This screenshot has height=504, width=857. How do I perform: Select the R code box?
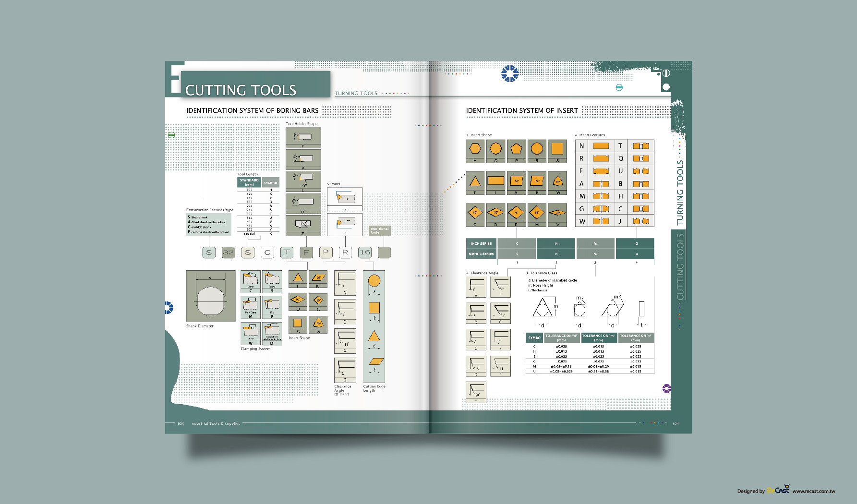[x=345, y=252]
